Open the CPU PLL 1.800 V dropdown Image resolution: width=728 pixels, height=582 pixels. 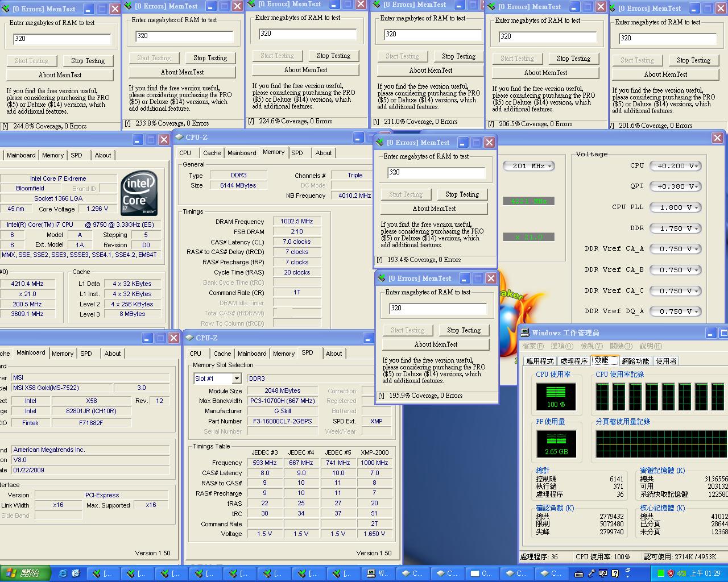click(x=676, y=207)
